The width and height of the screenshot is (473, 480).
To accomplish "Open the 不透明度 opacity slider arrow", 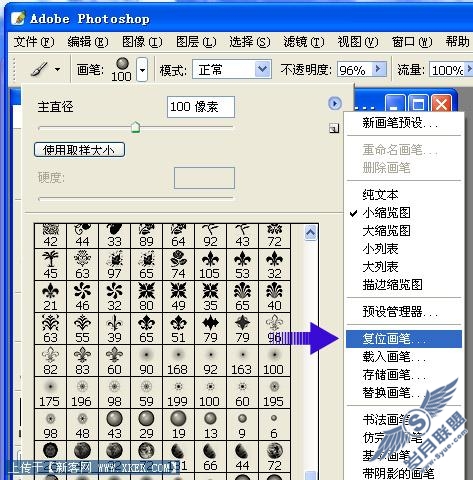I will tap(378, 69).
